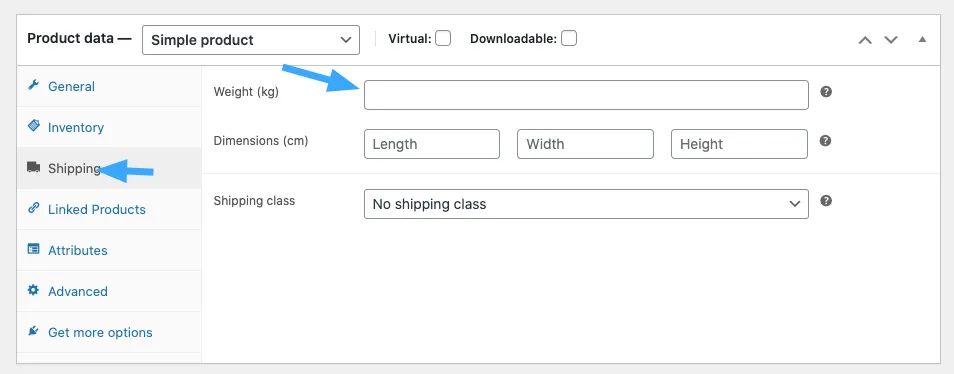Click into the Weight (kg) input field
Screen dimensions: 954x374
pyautogui.click(x=586, y=95)
